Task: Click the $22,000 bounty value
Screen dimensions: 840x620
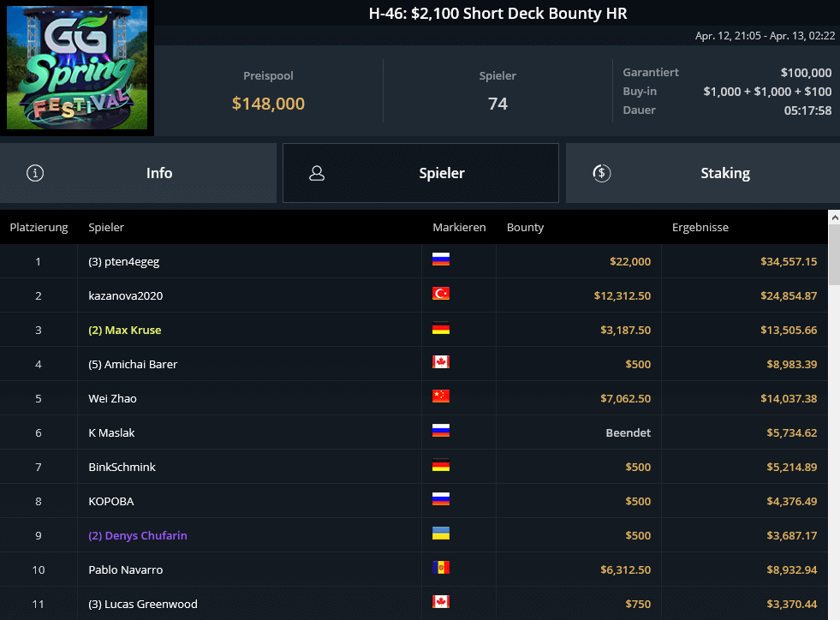Action: click(630, 261)
